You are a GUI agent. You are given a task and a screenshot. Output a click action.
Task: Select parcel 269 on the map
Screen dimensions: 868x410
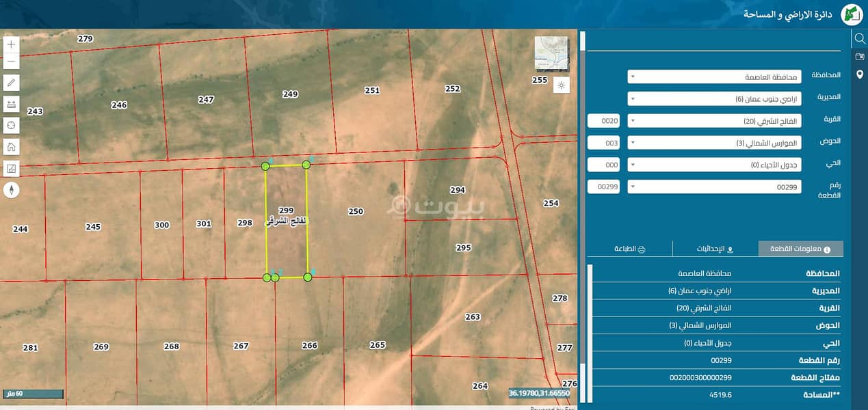tap(101, 347)
